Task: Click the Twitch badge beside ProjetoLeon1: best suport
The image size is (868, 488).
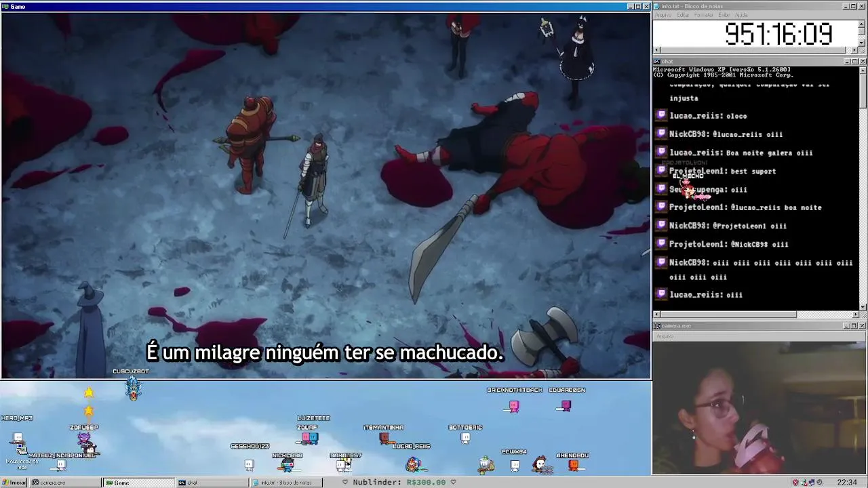Action: tap(662, 170)
